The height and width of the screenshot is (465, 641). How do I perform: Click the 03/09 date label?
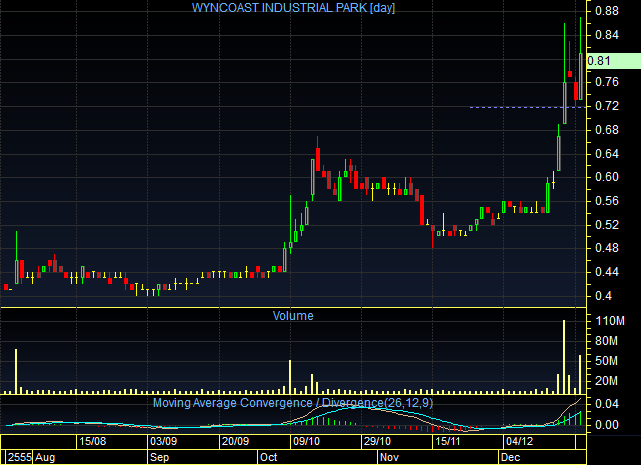point(164,442)
